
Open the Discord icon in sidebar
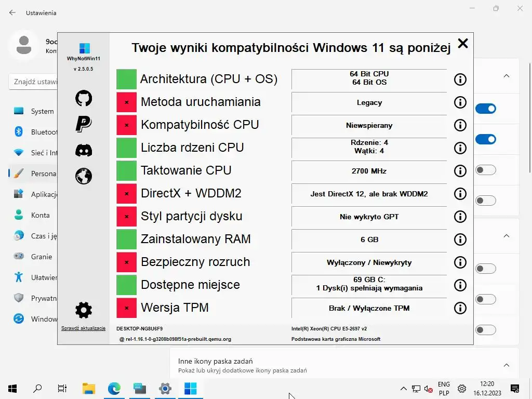[84, 150]
